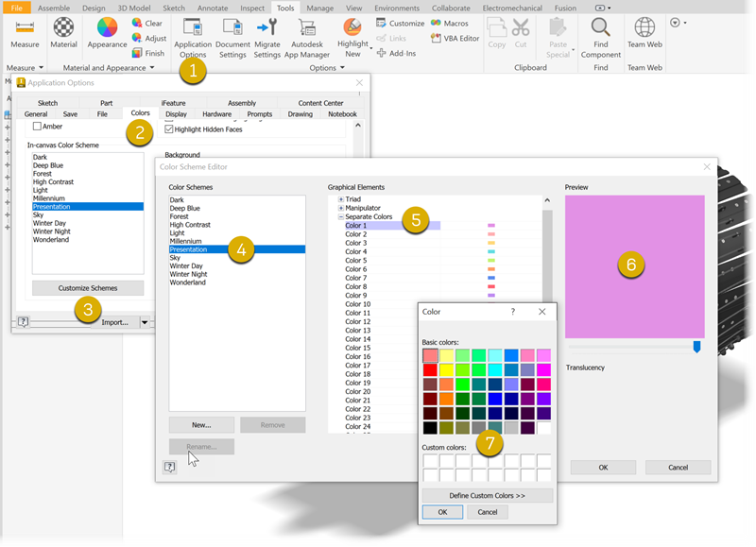Open the Import dropdown arrow
Viewport: 756px width, 547px height.
pos(145,322)
